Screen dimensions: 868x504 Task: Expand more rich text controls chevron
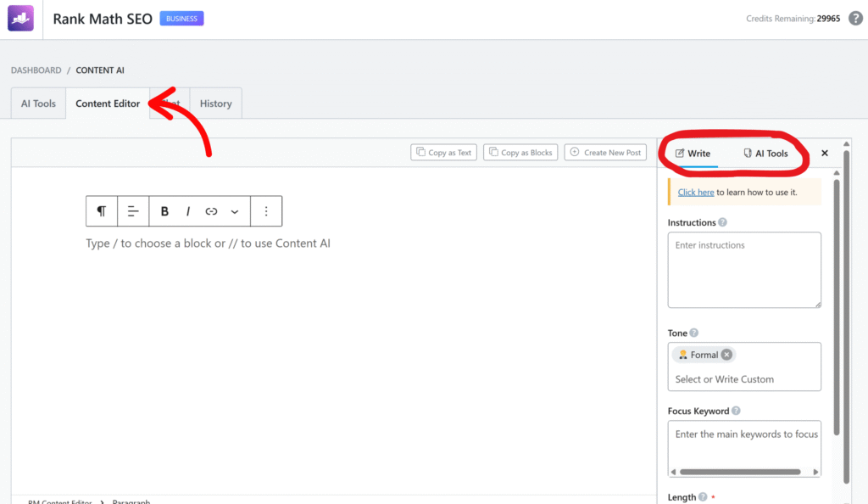point(235,211)
